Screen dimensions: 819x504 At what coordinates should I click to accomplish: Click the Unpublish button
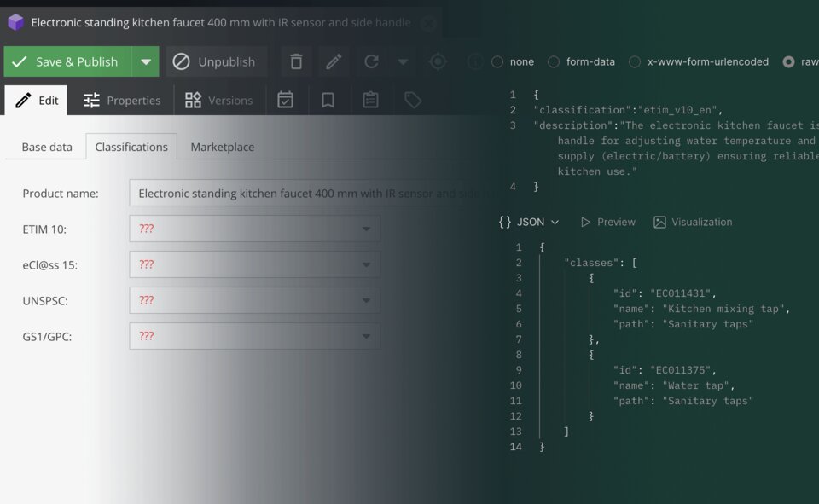(x=216, y=61)
